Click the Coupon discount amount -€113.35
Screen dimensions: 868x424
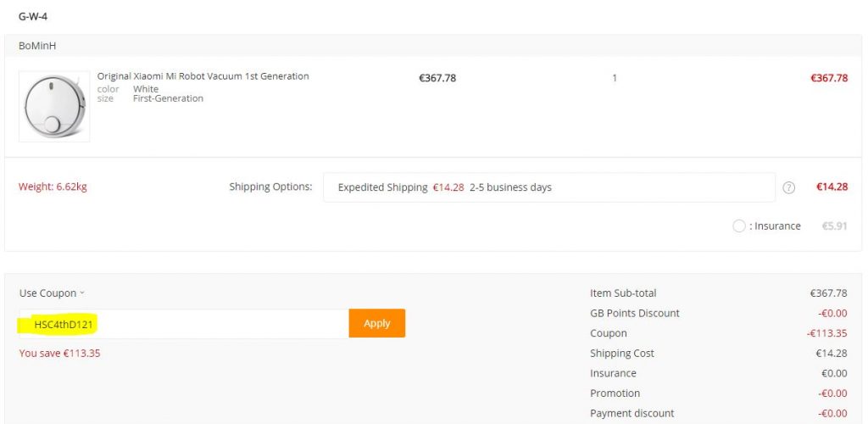pos(827,333)
